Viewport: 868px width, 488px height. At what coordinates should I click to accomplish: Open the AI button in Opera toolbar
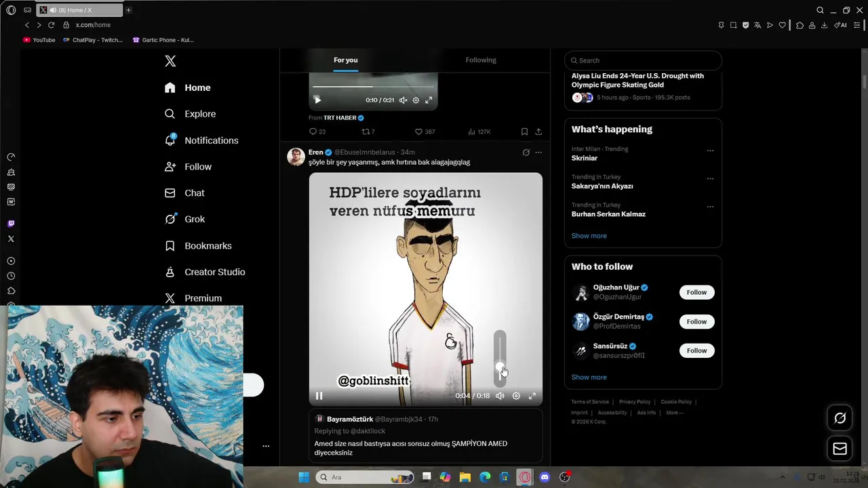pyautogui.click(x=840, y=25)
